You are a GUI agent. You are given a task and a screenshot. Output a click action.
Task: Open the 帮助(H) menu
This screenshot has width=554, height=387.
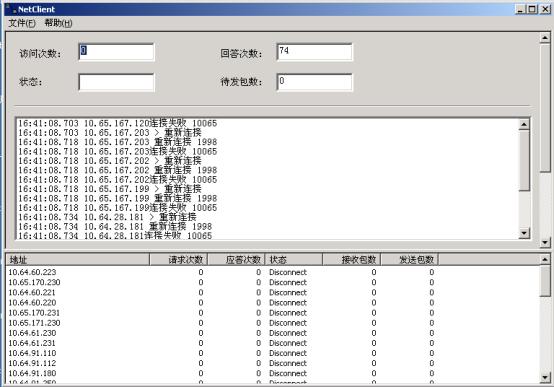[x=58, y=23]
